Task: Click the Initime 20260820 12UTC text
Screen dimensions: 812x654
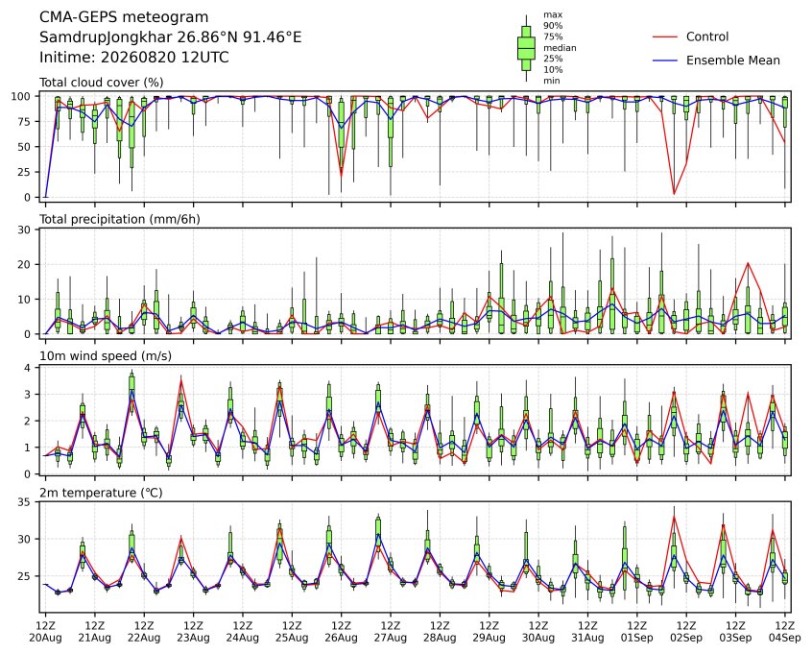Action: coord(134,57)
